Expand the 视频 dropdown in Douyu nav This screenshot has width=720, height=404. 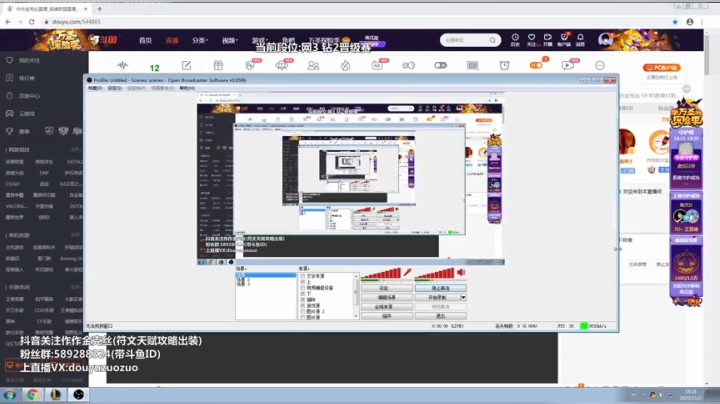pos(230,40)
